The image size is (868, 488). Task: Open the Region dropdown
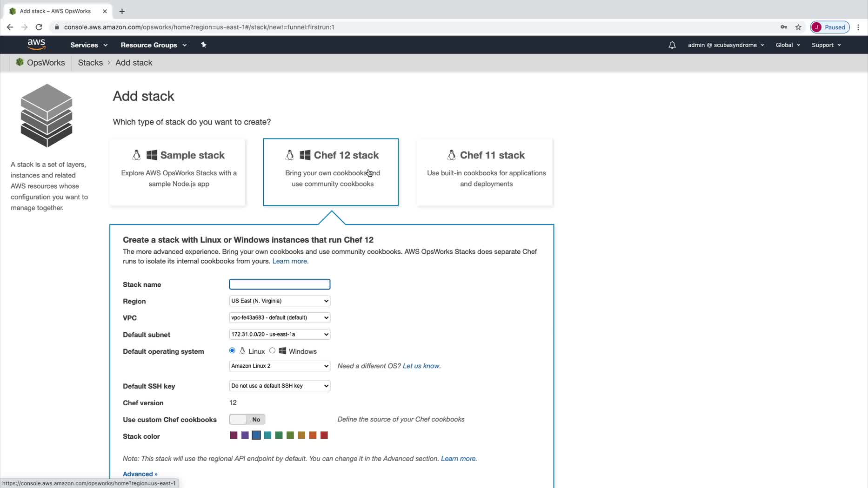pos(280,301)
